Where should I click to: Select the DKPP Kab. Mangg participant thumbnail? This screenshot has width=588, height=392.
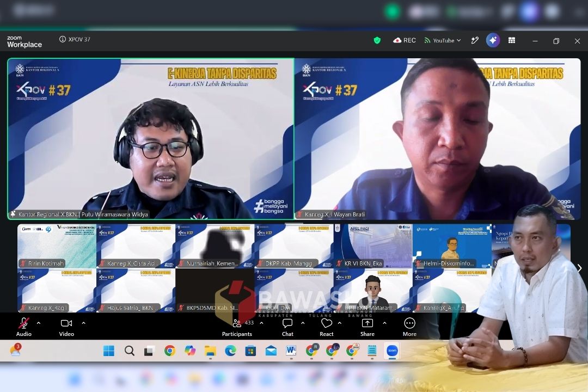(x=294, y=246)
